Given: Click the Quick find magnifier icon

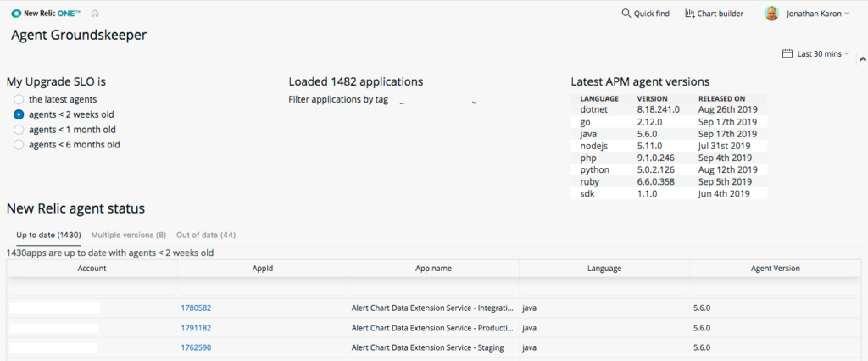Looking at the screenshot, I should click(626, 14).
